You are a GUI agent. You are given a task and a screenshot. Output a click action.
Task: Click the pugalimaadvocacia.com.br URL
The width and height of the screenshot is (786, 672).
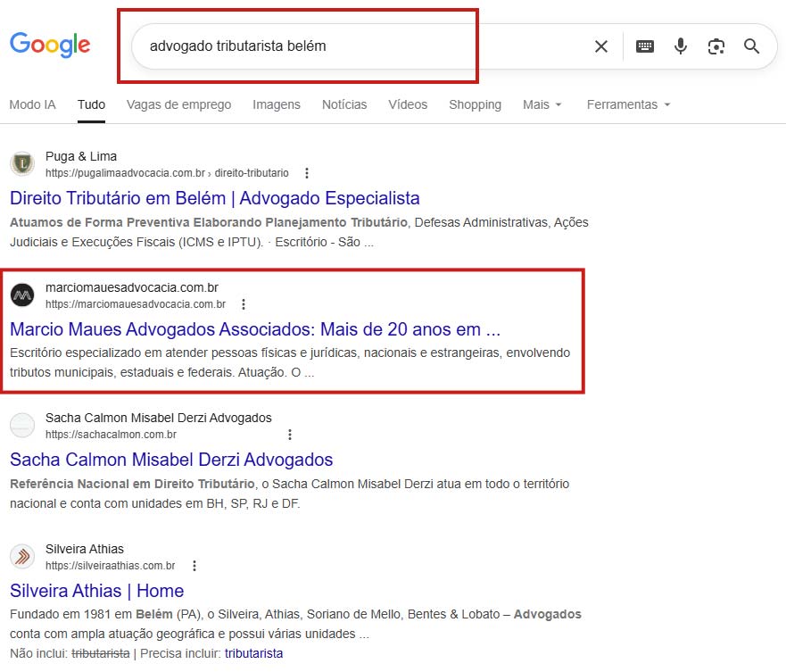click(x=167, y=173)
